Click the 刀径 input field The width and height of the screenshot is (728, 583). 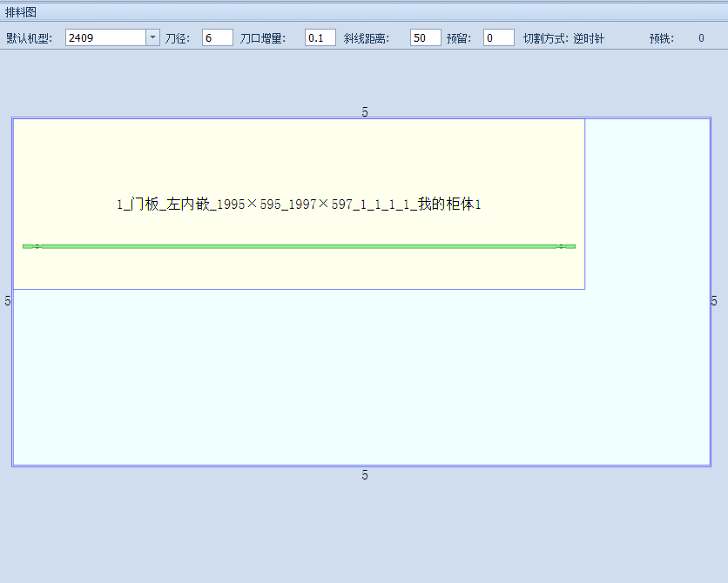click(217, 37)
